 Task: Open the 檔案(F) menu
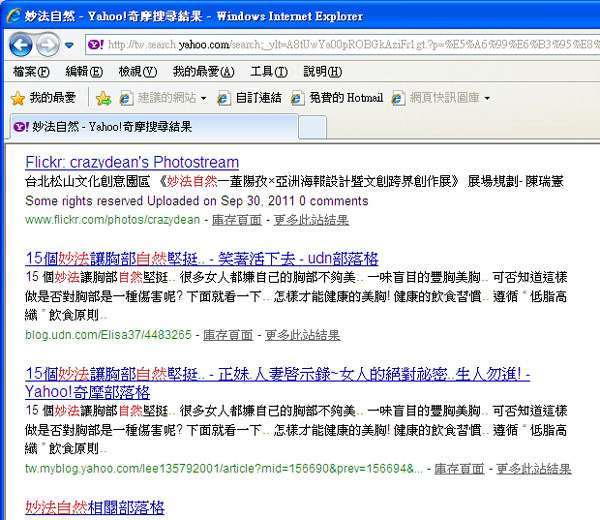pos(31,72)
